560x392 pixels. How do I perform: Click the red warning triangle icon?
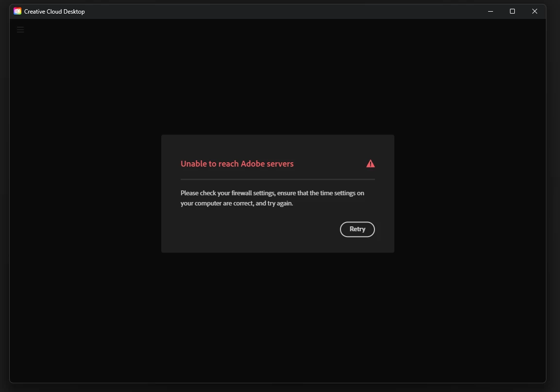[x=371, y=164]
